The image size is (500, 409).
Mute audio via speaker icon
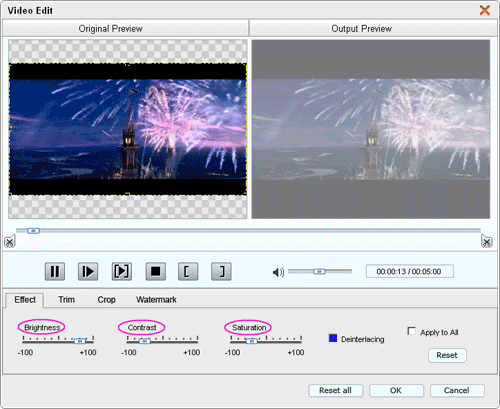[278, 272]
